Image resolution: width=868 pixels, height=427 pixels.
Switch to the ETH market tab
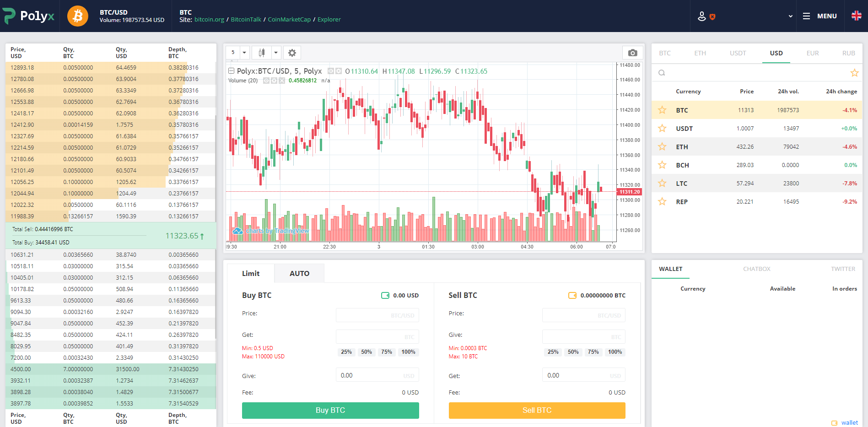point(700,53)
